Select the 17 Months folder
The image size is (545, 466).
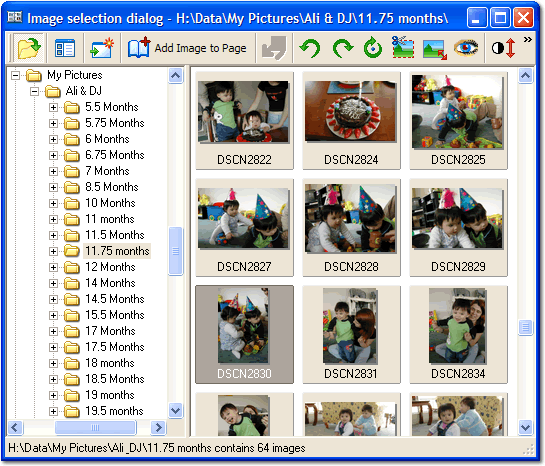coord(110,331)
